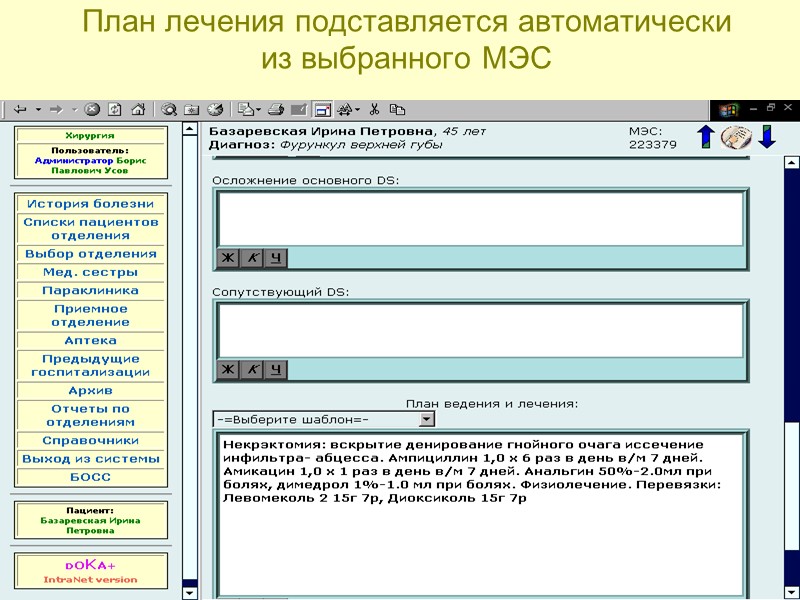Toggle underline Ч under Сопутствующий DS
The image size is (800, 600).
coord(276,369)
